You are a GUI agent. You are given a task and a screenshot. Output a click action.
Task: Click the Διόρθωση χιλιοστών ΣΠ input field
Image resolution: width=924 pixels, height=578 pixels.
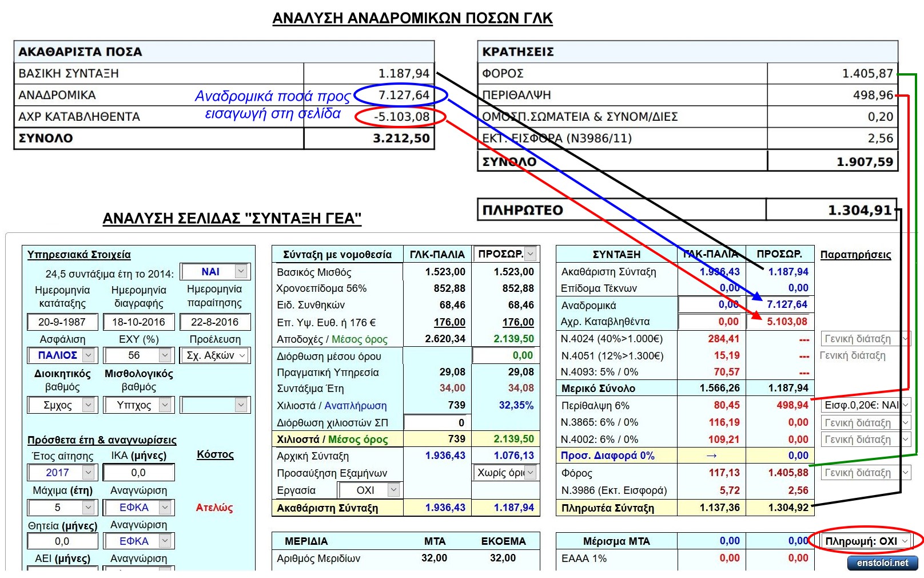(437, 423)
